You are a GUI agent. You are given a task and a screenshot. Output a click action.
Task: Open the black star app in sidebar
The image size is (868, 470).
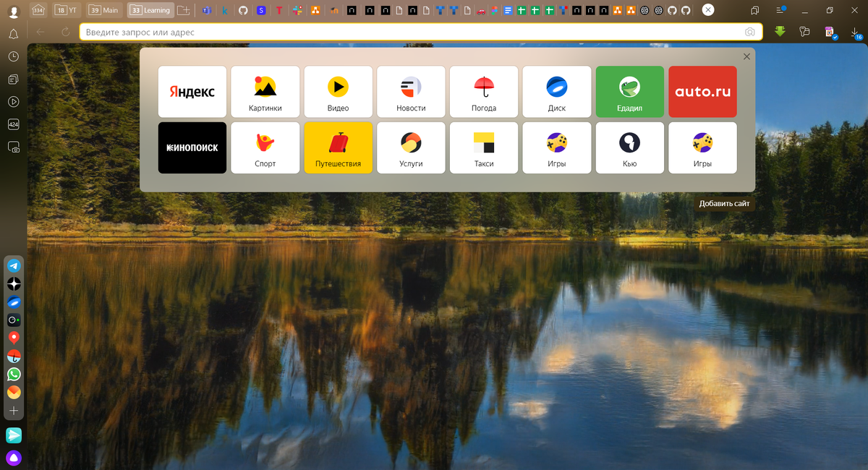point(14,283)
